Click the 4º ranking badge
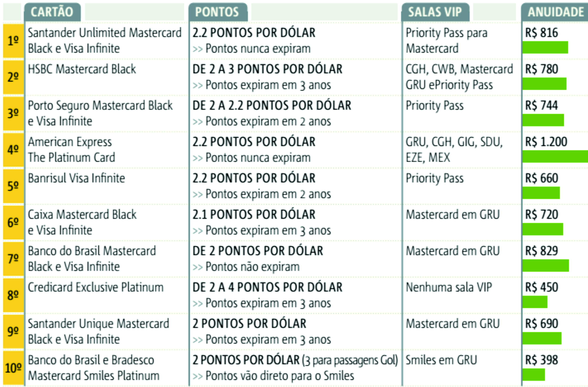Screen dimensions: 588x387 [x=13, y=150]
